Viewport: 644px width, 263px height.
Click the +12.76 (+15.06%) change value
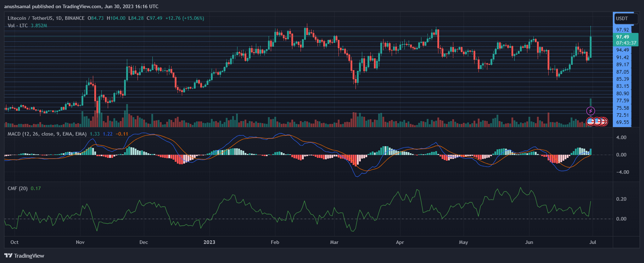pos(185,18)
